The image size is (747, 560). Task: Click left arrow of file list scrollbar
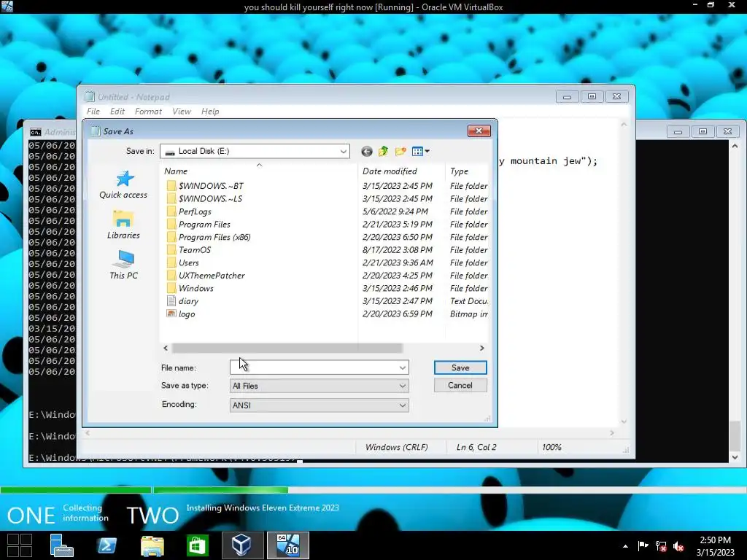pyautogui.click(x=166, y=348)
